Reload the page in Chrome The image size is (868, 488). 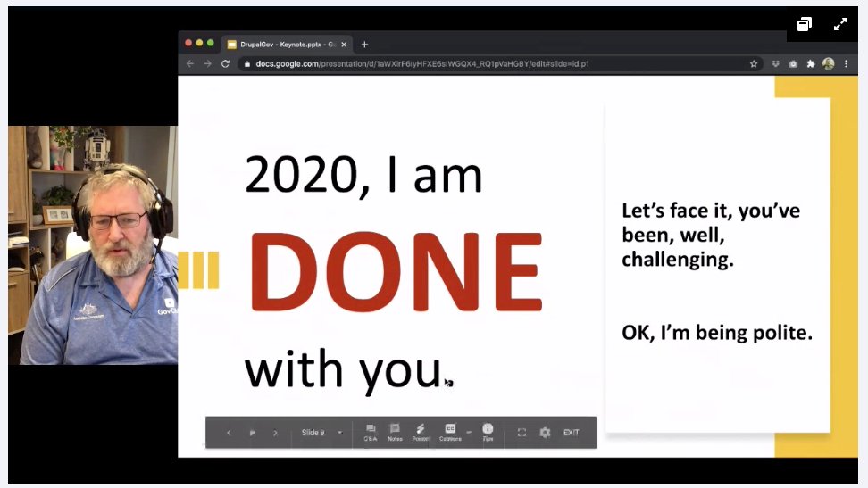[x=225, y=63]
